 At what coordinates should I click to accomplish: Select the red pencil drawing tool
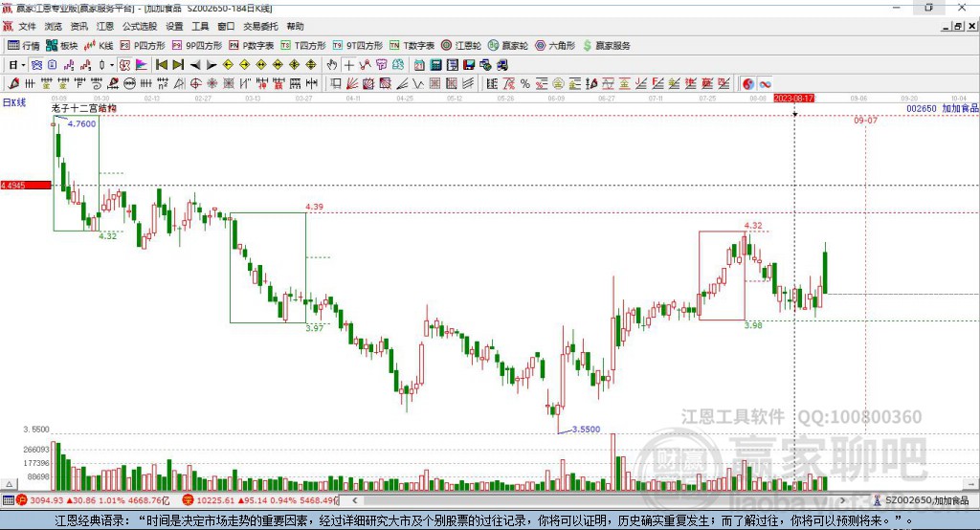point(13,84)
